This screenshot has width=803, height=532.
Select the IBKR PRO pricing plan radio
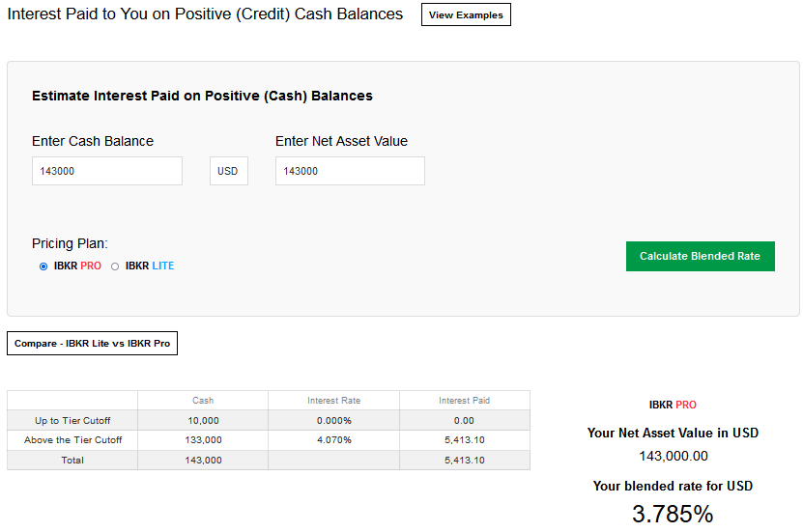(x=43, y=266)
